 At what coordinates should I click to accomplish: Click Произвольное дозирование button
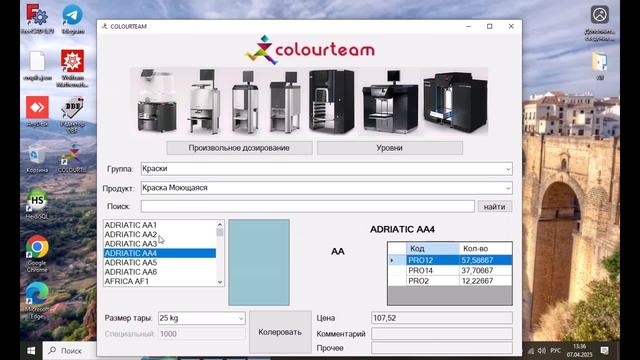pos(239,148)
